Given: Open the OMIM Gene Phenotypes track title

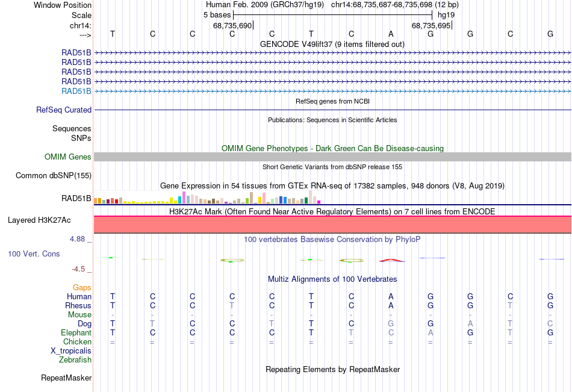Looking at the screenshot, I should 332,148.
